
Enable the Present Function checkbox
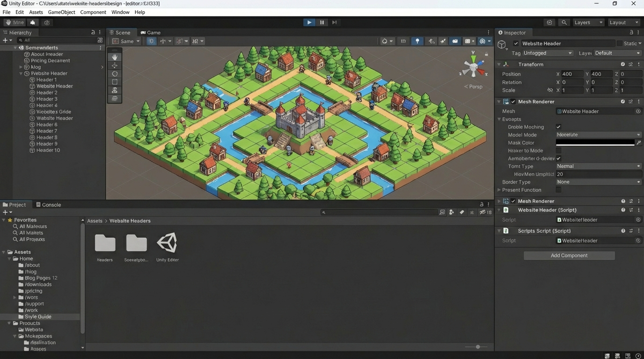[x=558, y=190]
